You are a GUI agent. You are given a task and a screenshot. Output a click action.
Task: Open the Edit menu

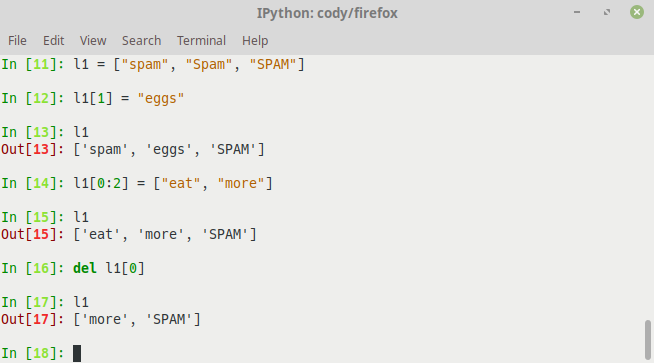53,40
